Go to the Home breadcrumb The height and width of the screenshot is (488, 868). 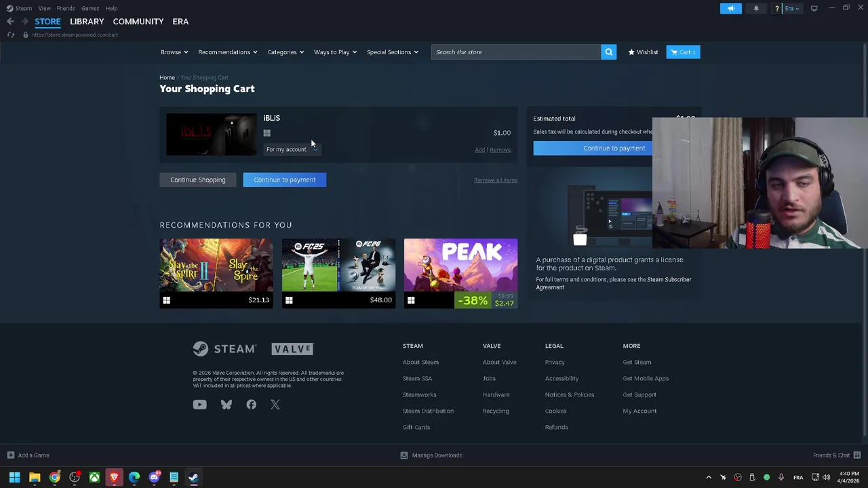tap(167, 77)
